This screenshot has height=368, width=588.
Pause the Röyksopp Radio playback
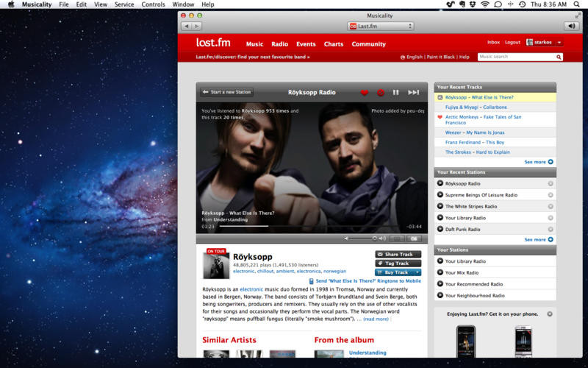pyautogui.click(x=395, y=93)
